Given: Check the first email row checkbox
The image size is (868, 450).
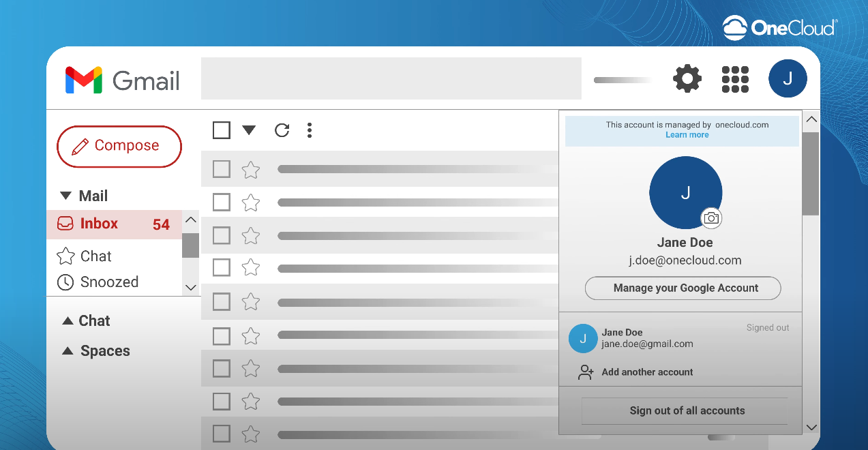Looking at the screenshot, I should click(x=222, y=169).
